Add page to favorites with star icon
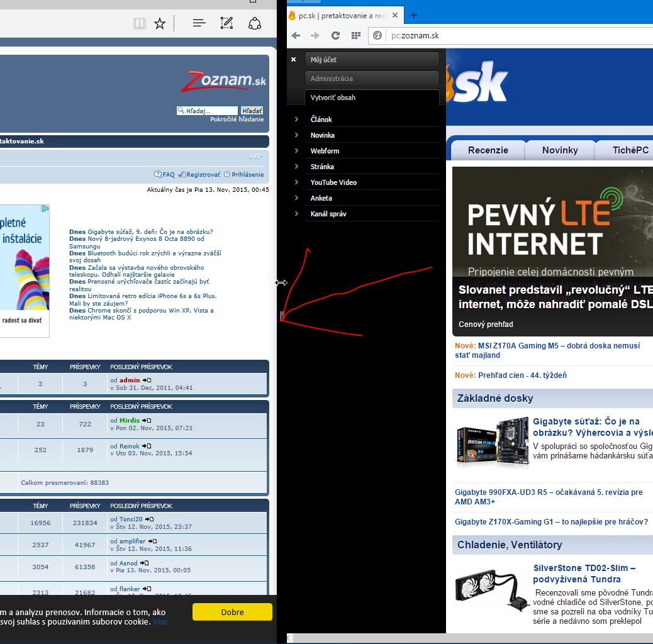This screenshot has width=653, height=644. coord(160,23)
